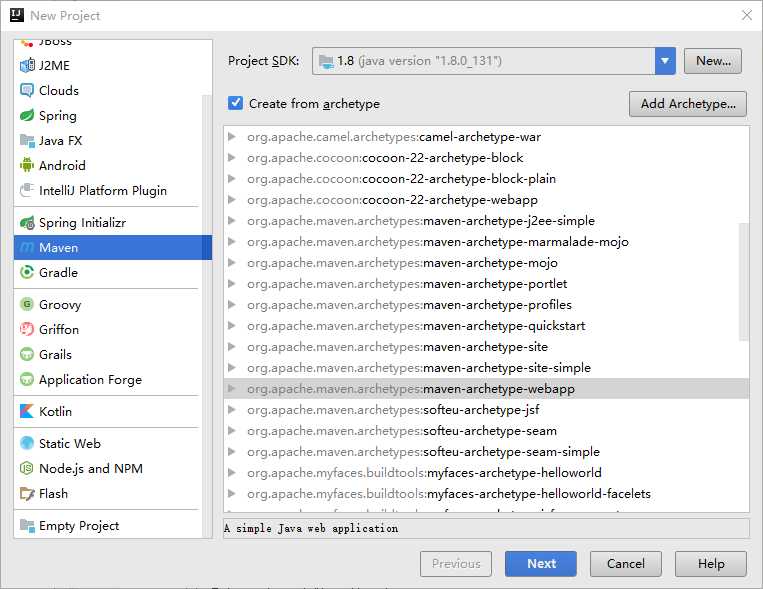Click the Clouds icon in sidebar
This screenshot has width=763, height=589.
[27, 91]
